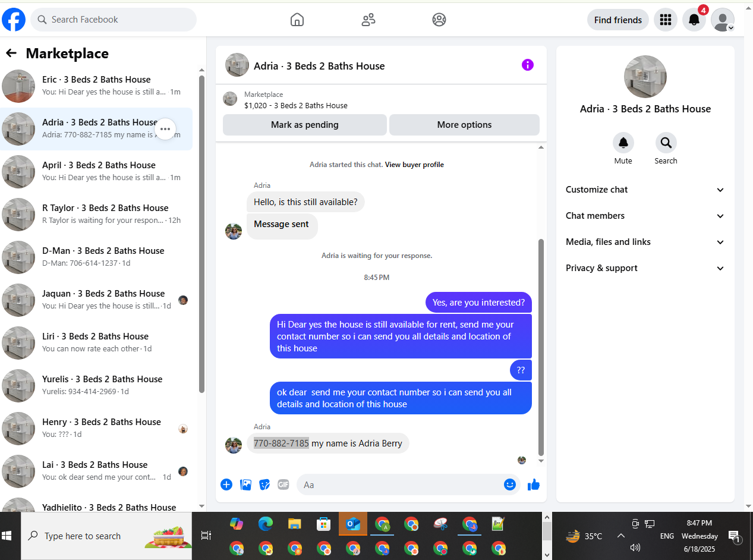
Task: Expand the Customize chat section
Action: [x=645, y=190]
